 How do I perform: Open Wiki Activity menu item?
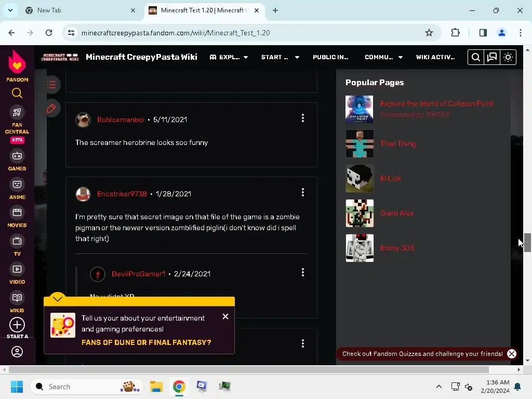(435, 57)
